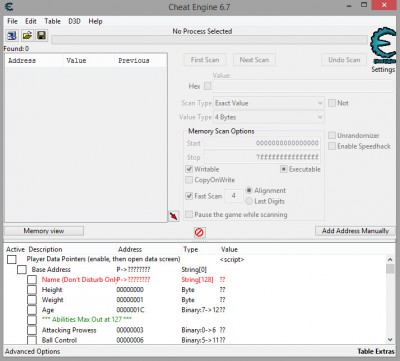Click the address list scrollbar thumb
Image resolution: width=400 pixels, height=361 pixels.
[390, 269]
